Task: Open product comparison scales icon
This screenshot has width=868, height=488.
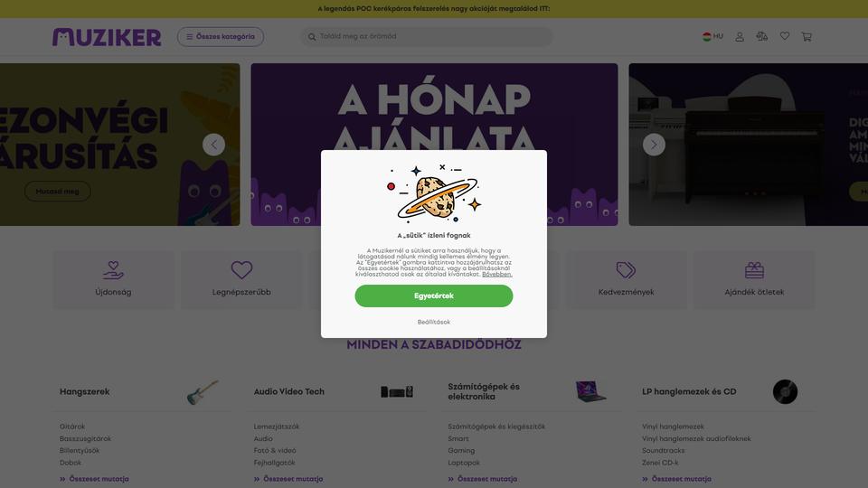Action: 761,36
